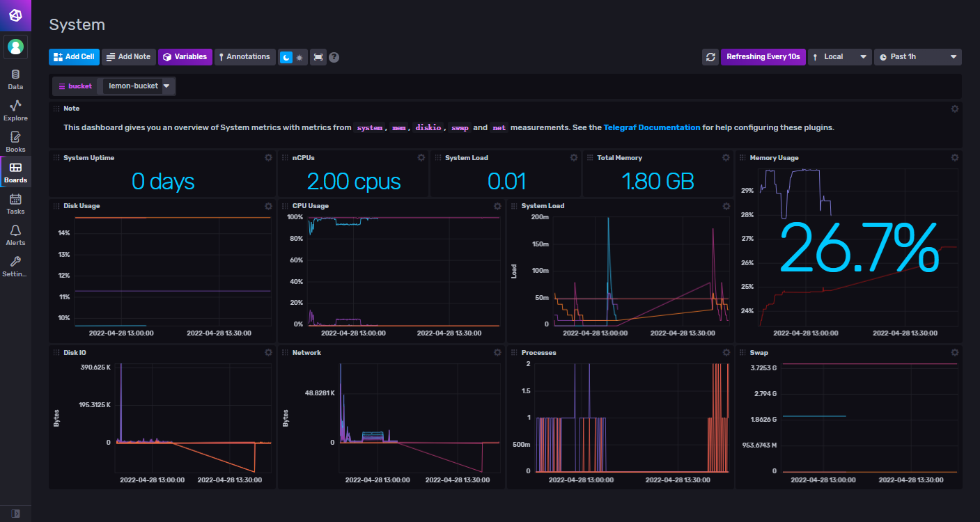The image size is (980, 522).
Task: Open Settings via the wrench icon
Action: (15, 267)
